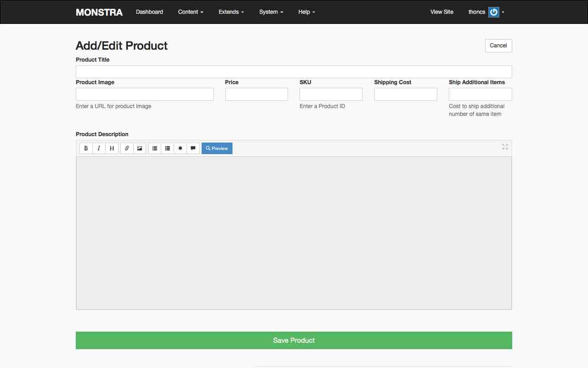Expand the Help menu
Screen dimensions: 588x368
click(306, 12)
